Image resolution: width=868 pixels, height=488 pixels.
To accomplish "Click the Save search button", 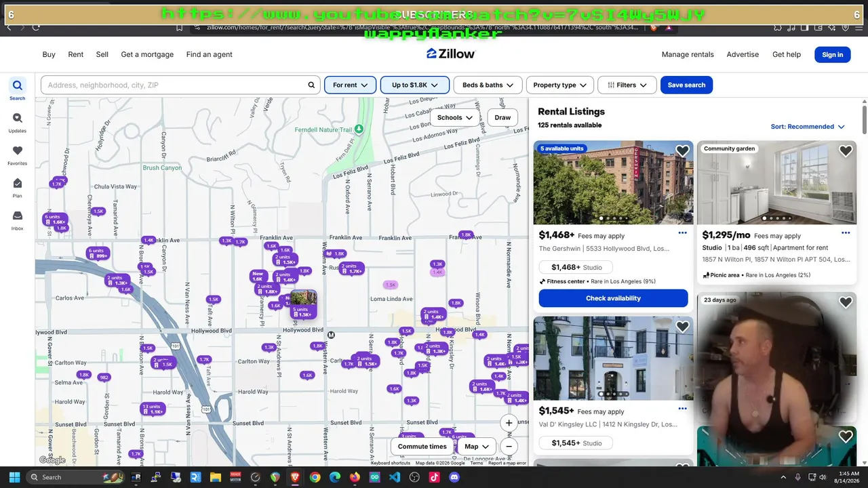I will tap(686, 85).
